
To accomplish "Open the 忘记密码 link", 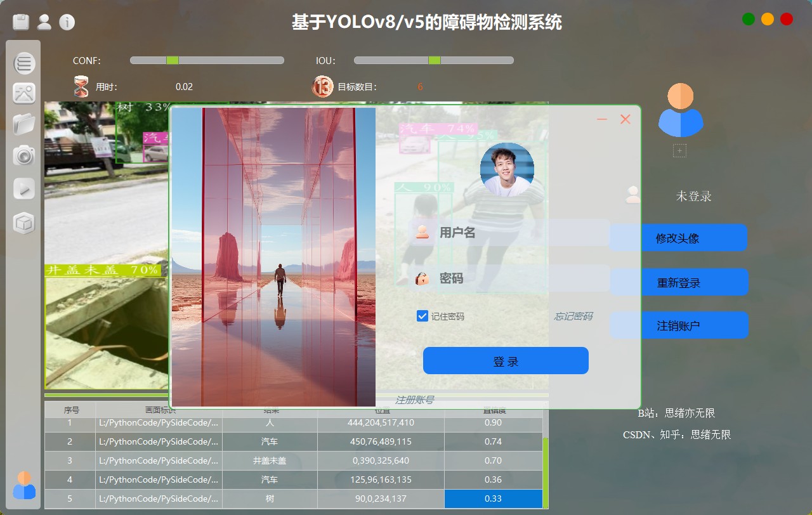I will tap(573, 316).
